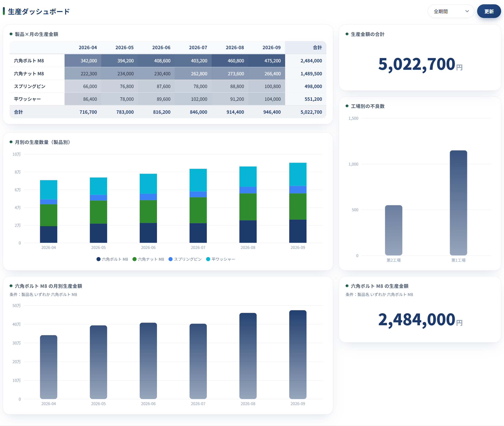Click the 第2工場 defect bar

point(394,230)
